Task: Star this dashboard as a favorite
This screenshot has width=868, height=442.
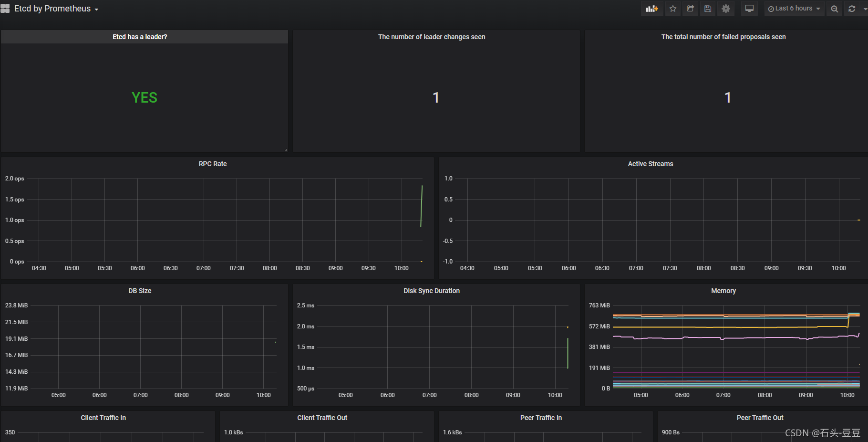Action: pos(673,9)
